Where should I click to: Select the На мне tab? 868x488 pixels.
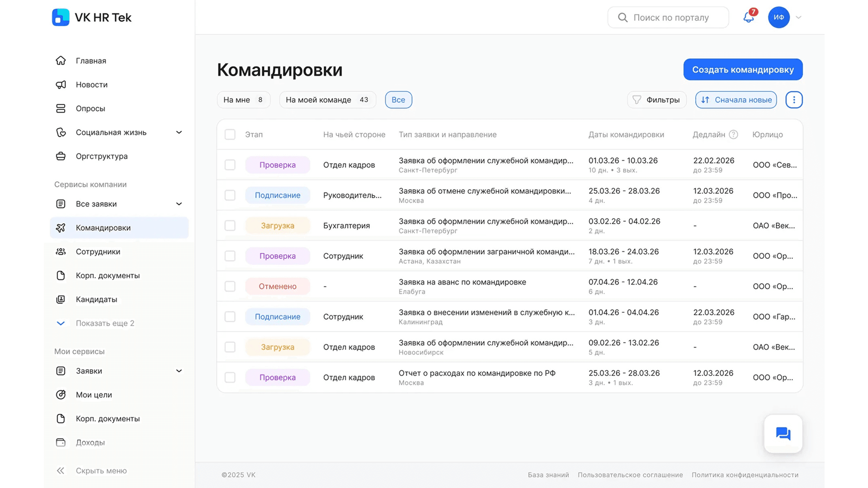tap(243, 100)
